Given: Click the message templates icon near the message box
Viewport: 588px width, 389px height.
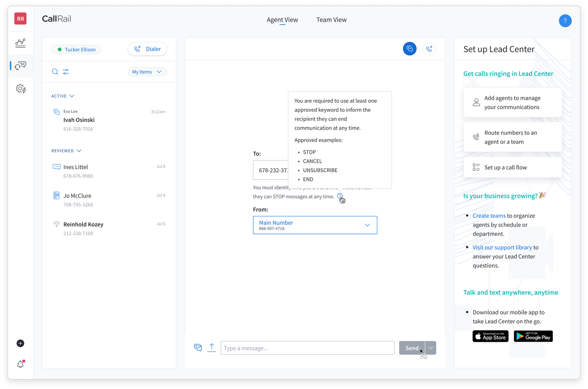Looking at the screenshot, I should 198,347.
